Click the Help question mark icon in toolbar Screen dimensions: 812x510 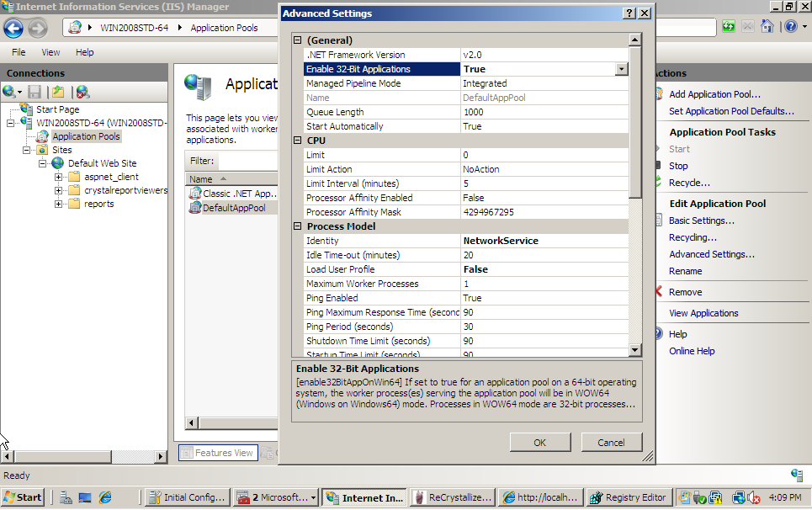(x=791, y=26)
